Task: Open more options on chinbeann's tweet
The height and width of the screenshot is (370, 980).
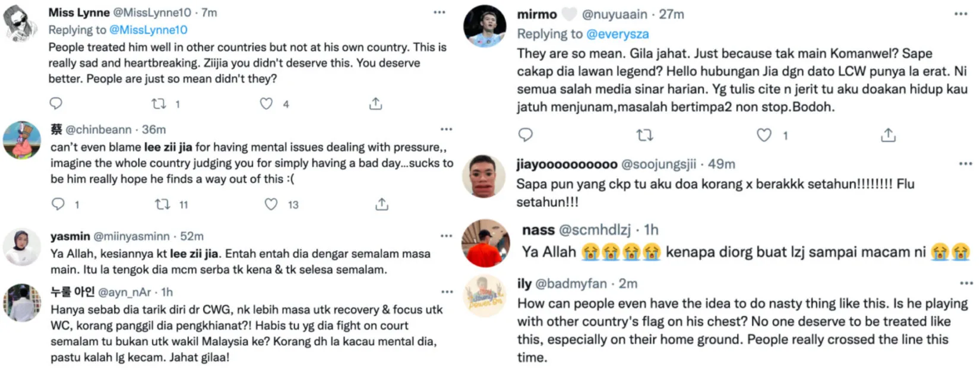Action: click(x=446, y=129)
